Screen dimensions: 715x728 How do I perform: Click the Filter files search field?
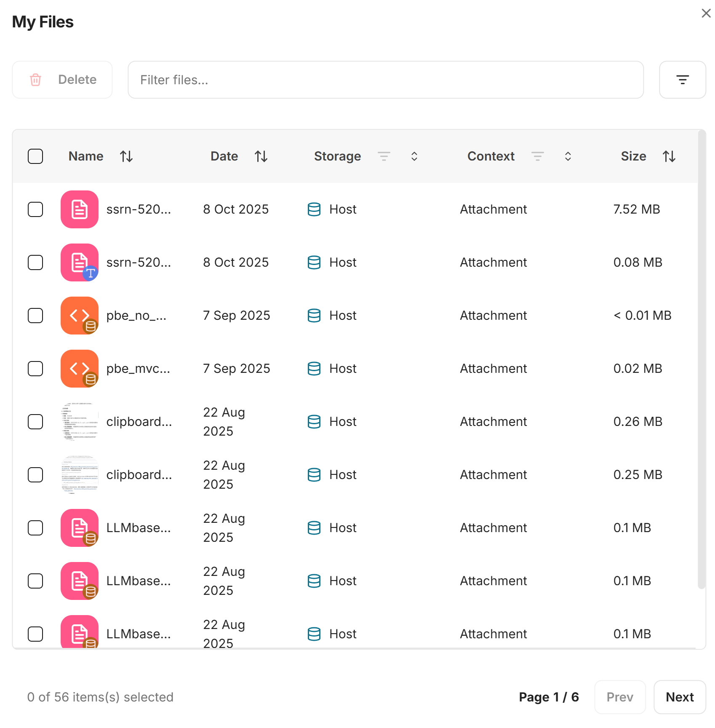[x=385, y=80]
